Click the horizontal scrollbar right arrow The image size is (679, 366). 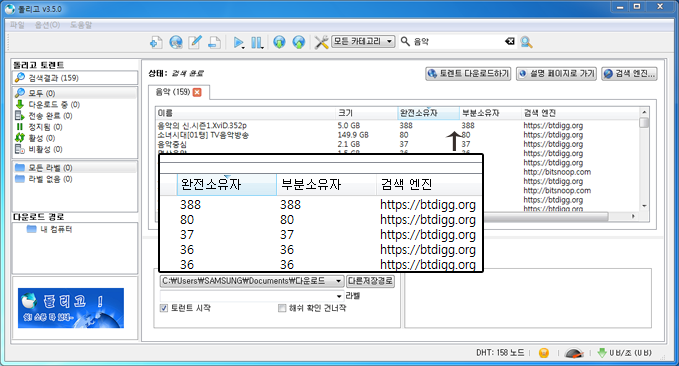(633, 216)
